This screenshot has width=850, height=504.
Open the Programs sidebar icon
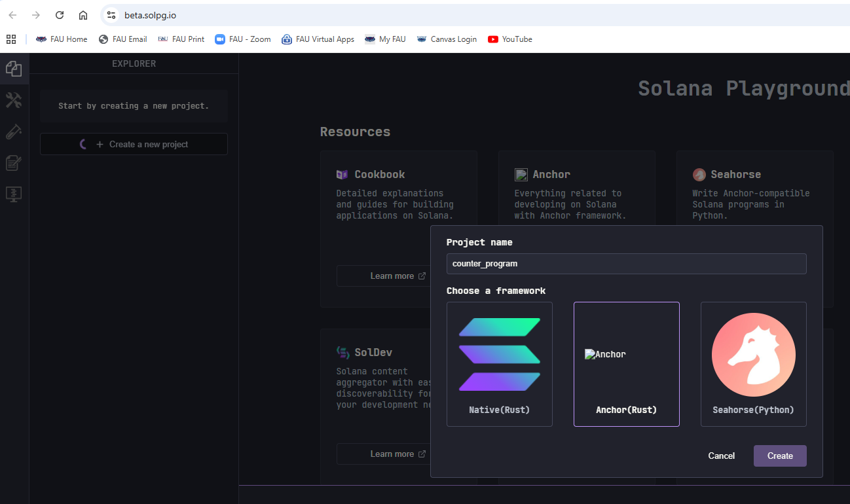pos(14,194)
